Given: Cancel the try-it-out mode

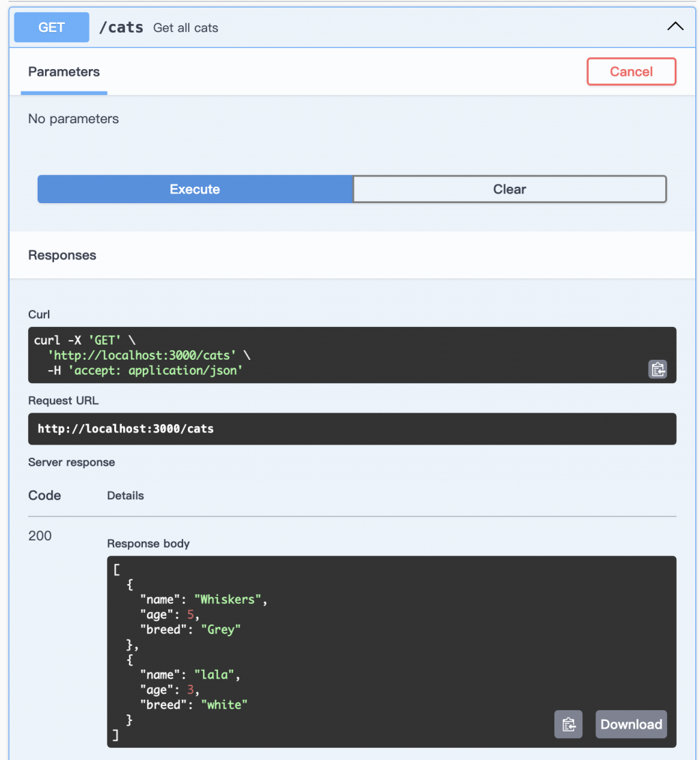Looking at the screenshot, I should tap(631, 72).
